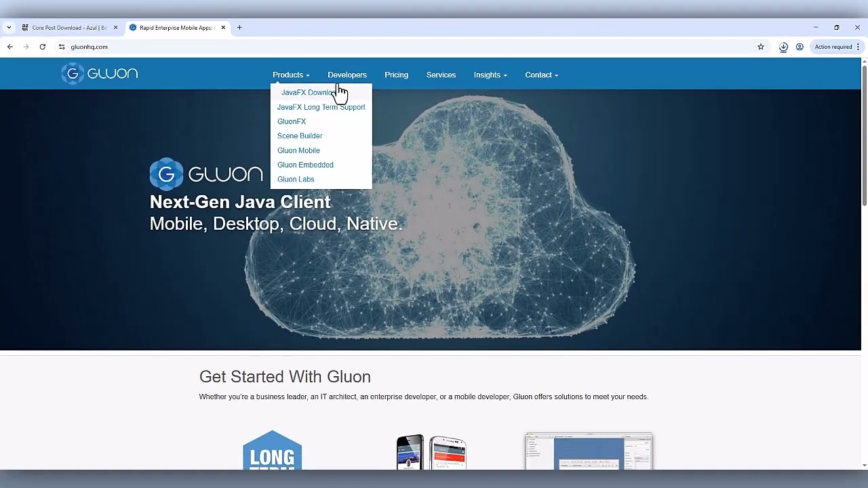Open site information icon beside the URL
The width and height of the screenshot is (868, 488).
(x=62, y=47)
